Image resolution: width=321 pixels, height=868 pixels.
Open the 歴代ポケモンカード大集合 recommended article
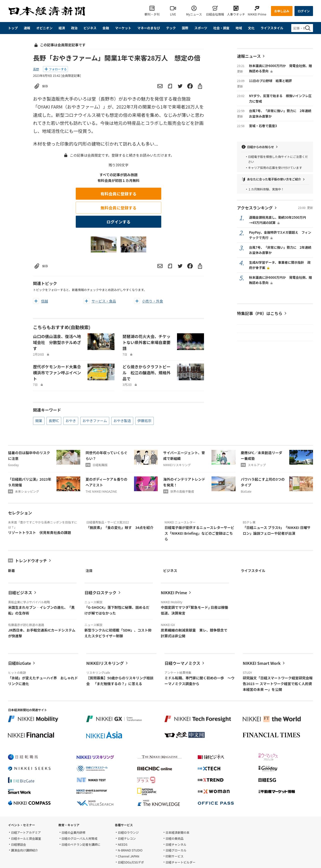[57, 373]
